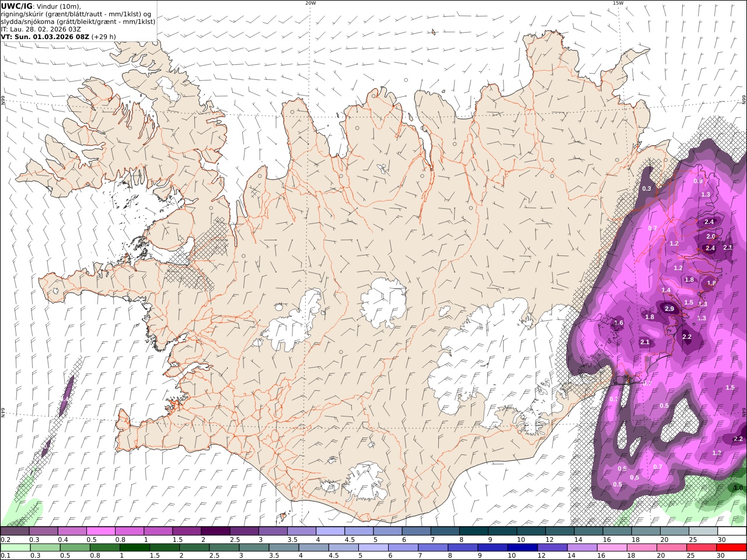Pick the dark blue 10–12 swatch, bottom legend
The image size is (747, 560).
(x=522, y=548)
